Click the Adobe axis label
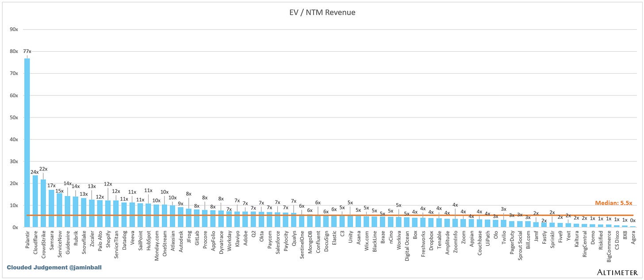The width and height of the screenshot is (644, 280). pos(245,238)
